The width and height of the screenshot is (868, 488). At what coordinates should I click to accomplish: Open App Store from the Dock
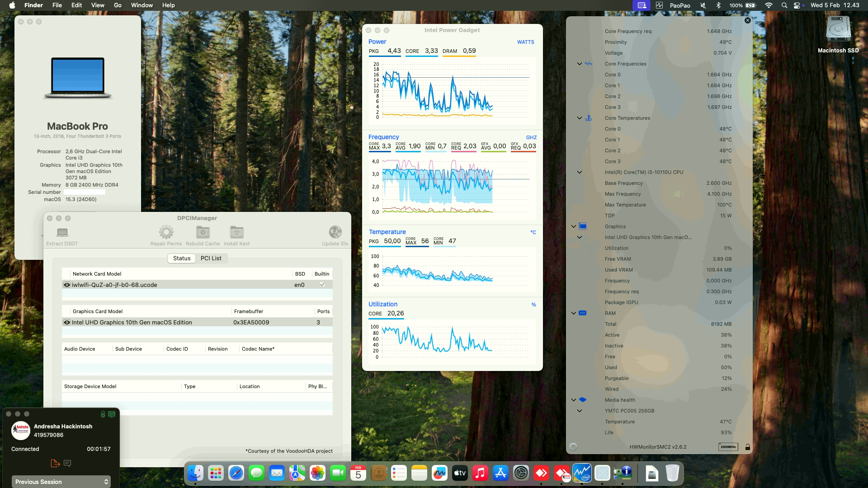point(500,473)
